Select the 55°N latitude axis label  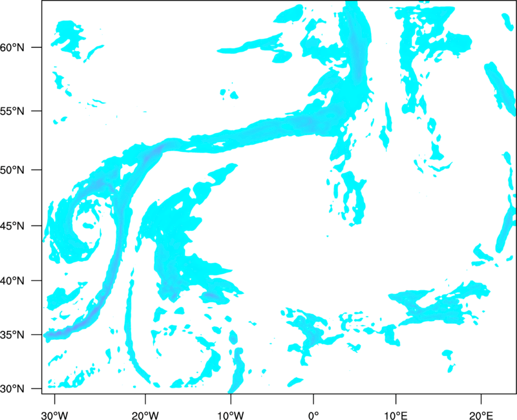[12, 111]
